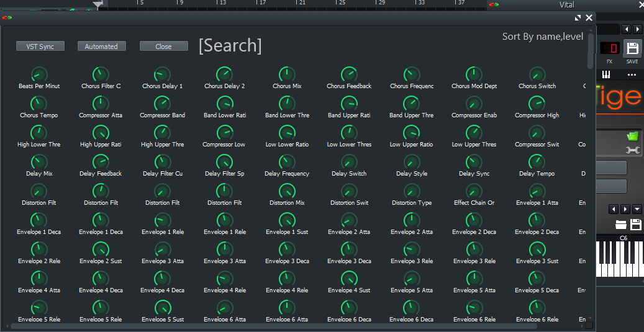Toggle the Automated parameters filter
Image resolution: width=644 pixels, height=332 pixels.
101,47
